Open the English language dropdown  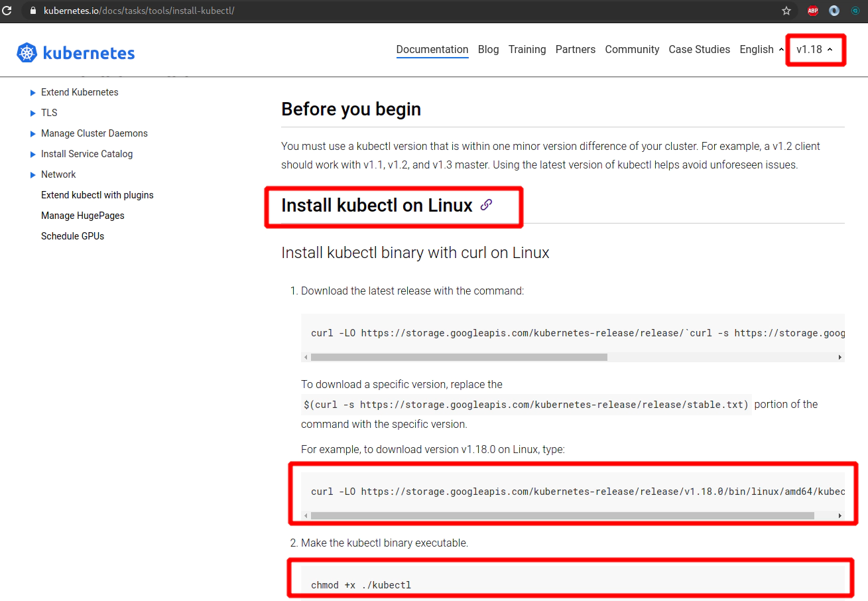[x=762, y=50]
